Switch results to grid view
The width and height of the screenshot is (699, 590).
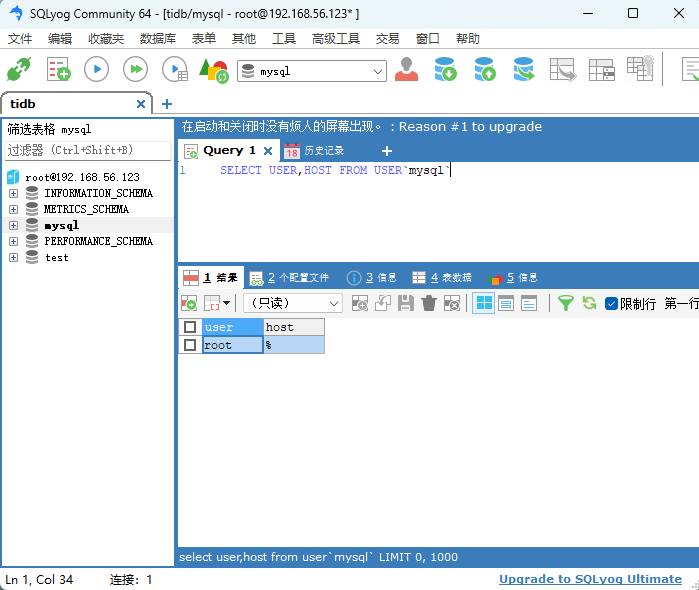483,303
